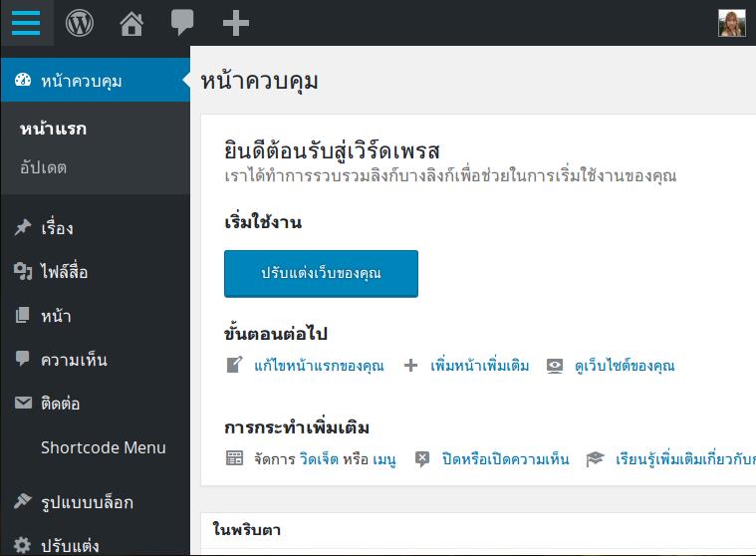The width and height of the screenshot is (756, 556).
Task: Click the comment-off icon near ปิดหรือเปิดความเห็น
Action: [x=422, y=458]
